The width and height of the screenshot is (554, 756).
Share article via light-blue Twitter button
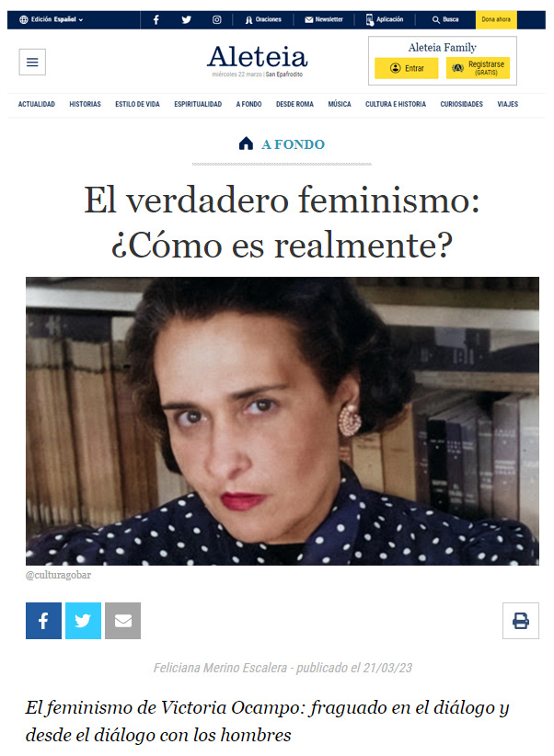coord(83,621)
